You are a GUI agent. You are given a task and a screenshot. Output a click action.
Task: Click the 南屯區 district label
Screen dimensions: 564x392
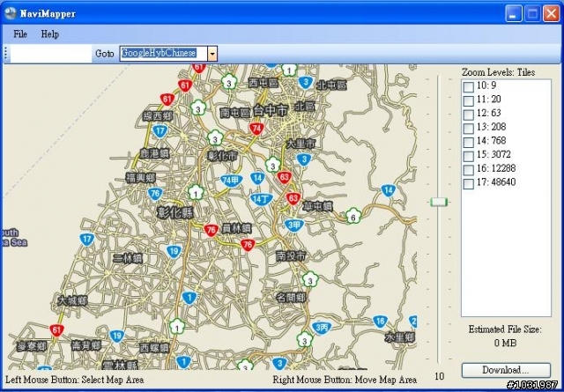(235, 113)
